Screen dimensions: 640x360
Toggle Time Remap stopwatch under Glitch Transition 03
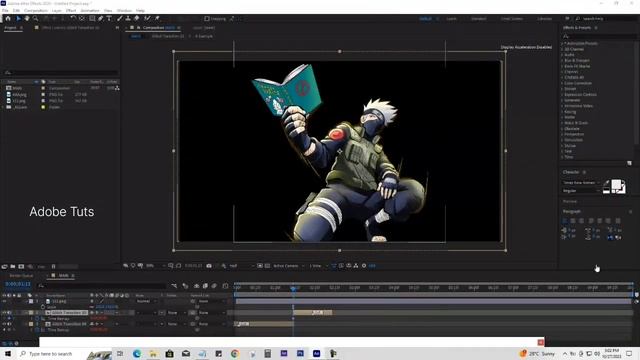pos(38,318)
